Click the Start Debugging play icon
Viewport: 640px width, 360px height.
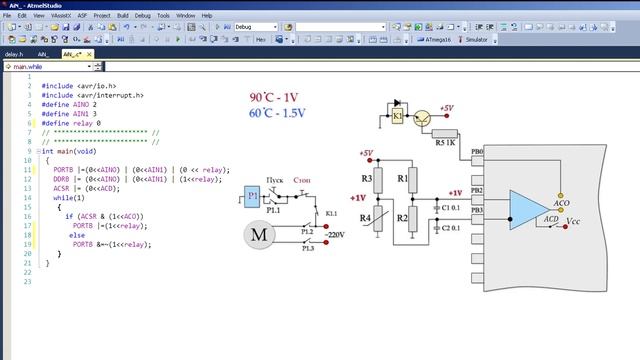[217, 27]
